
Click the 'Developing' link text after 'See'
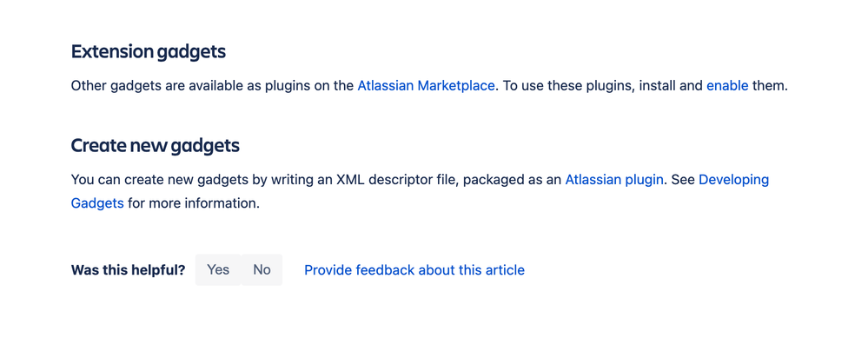tap(733, 180)
